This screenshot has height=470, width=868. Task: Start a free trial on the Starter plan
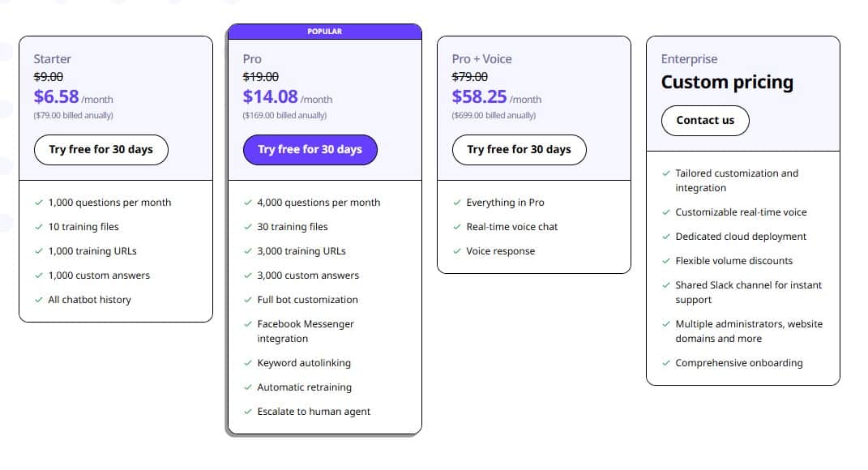(100, 149)
